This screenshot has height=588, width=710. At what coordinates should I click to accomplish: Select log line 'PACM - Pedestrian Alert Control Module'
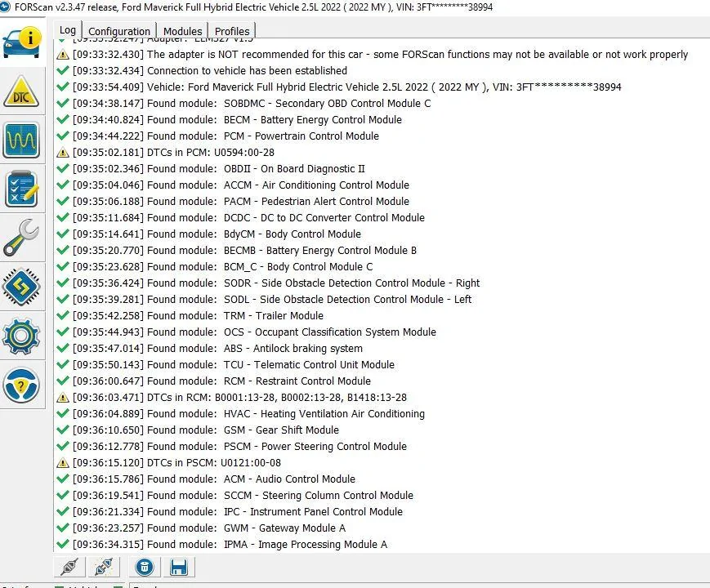click(241, 201)
